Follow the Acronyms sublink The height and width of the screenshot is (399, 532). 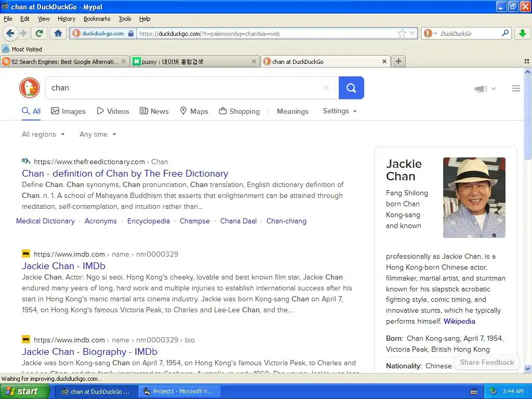pos(100,221)
